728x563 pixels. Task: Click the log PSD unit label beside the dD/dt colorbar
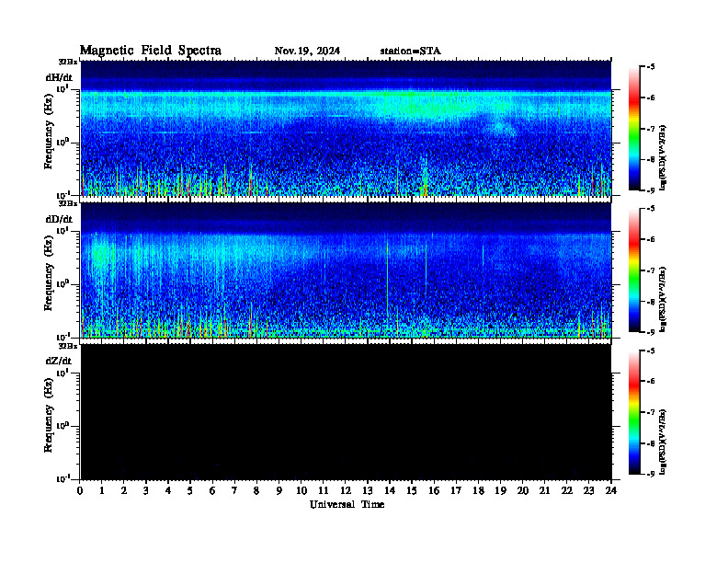pyautogui.click(x=664, y=299)
